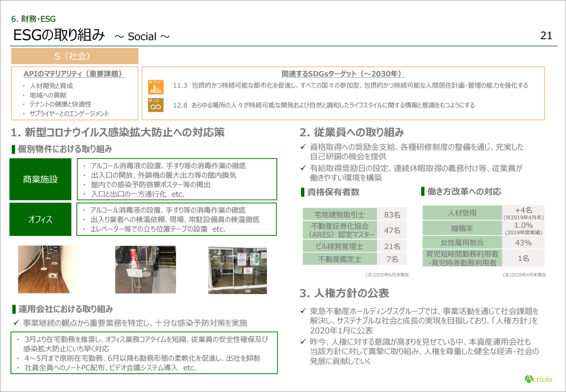The width and height of the screenshot is (566, 392).
Task: Open the photo of entrance with posted notices
Action: point(238,269)
